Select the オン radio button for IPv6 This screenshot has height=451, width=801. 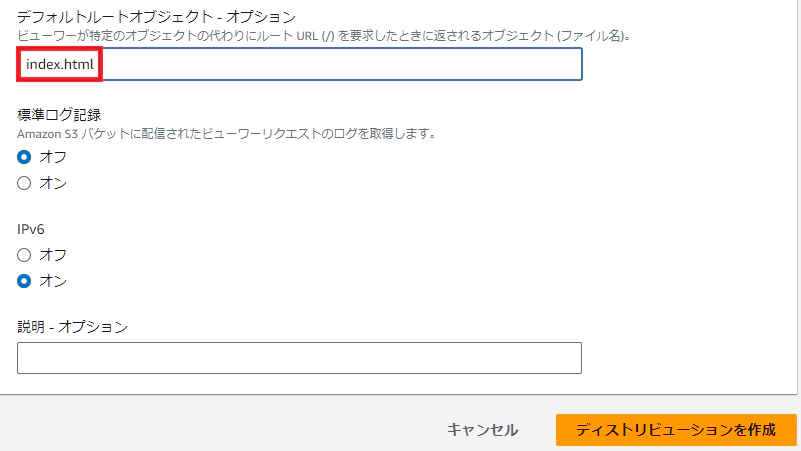coord(25,281)
